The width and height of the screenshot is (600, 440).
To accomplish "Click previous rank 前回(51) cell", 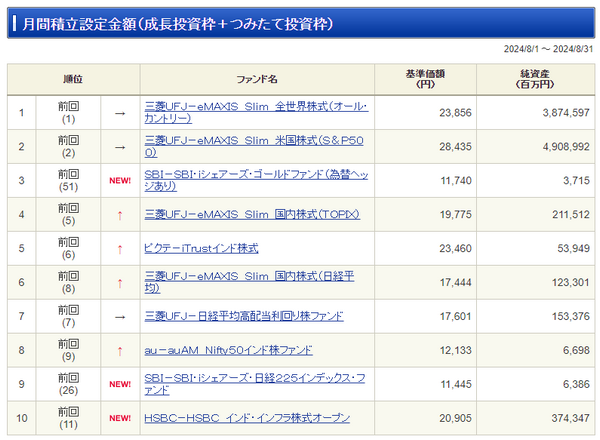I will pyautogui.click(x=68, y=180).
